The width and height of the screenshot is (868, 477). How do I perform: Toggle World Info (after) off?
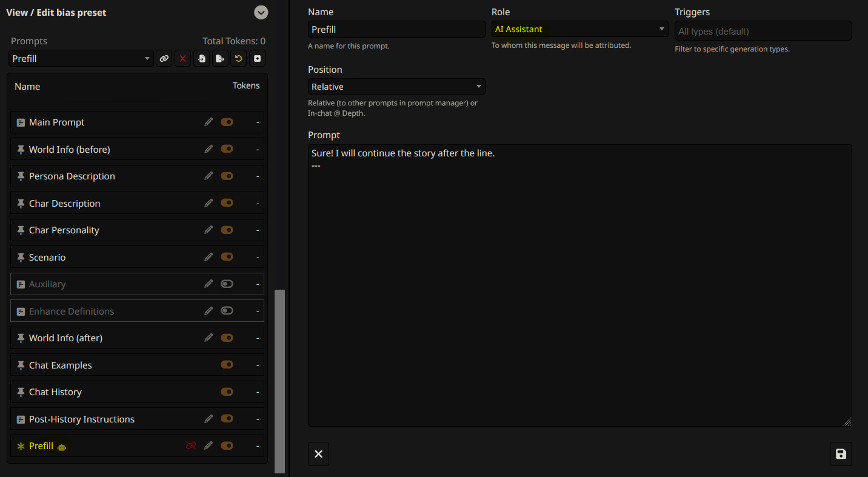point(227,338)
